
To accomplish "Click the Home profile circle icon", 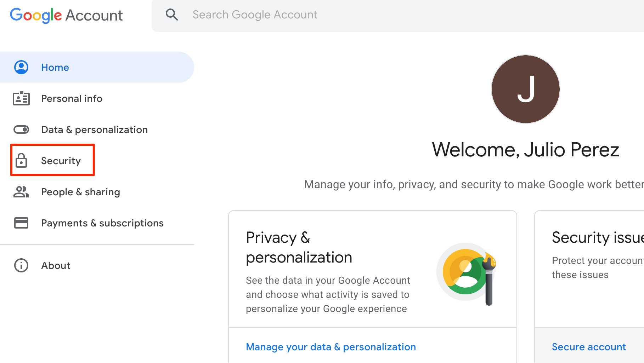I will (21, 67).
